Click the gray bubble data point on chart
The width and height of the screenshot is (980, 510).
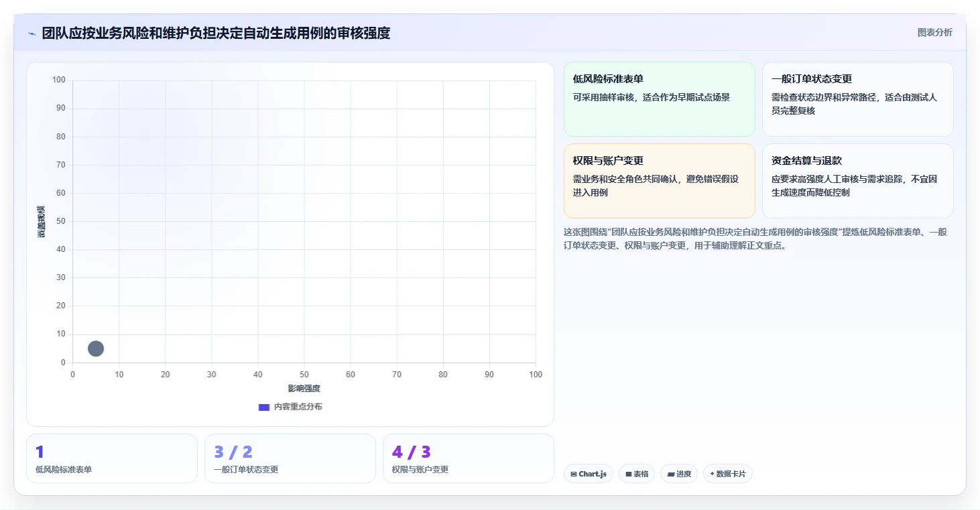click(96, 348)
